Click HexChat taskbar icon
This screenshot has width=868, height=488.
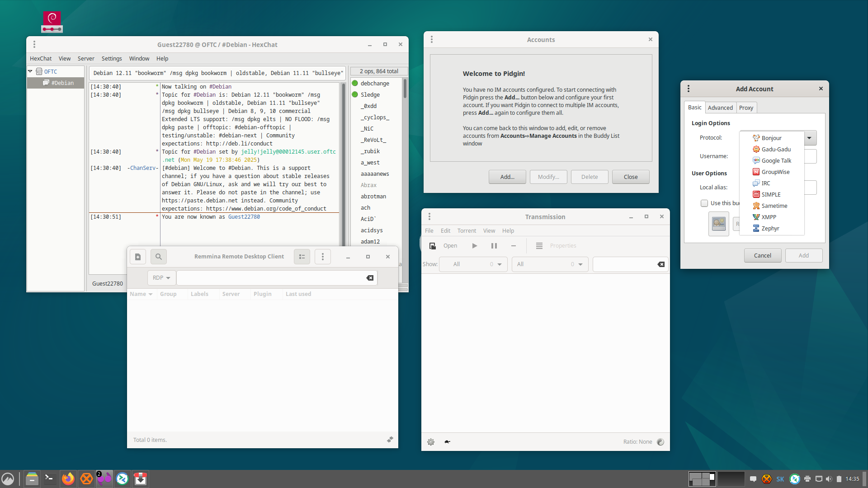[x=86, y=479]
